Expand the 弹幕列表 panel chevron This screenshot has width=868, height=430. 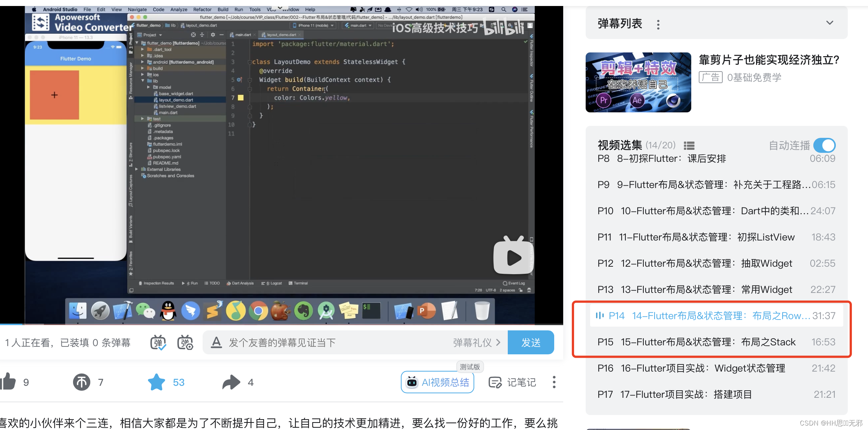click(x=830, y=23)
